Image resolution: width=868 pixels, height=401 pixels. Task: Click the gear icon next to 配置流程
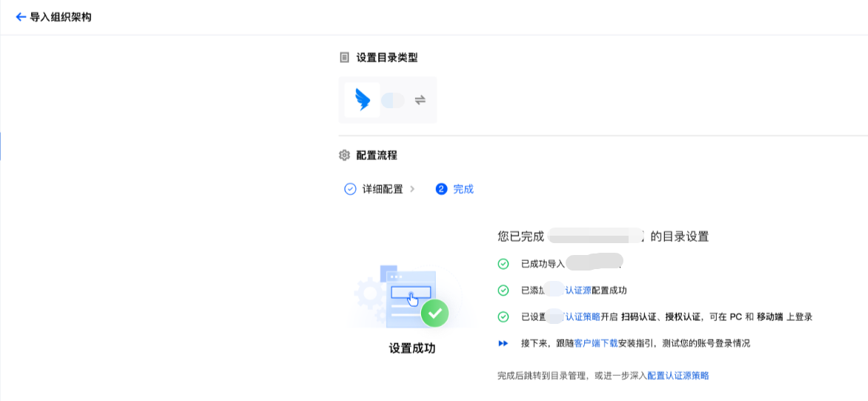[344, 156]
